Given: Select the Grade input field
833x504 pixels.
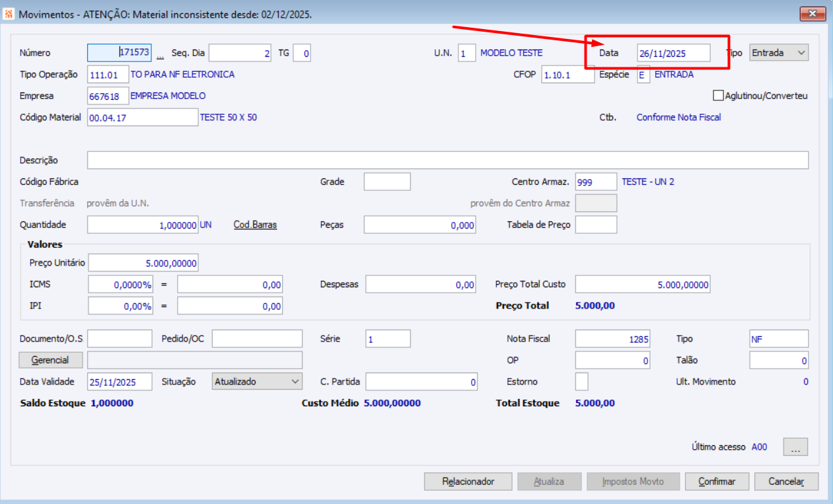Looking at the screenshot, I should point(387,181).
